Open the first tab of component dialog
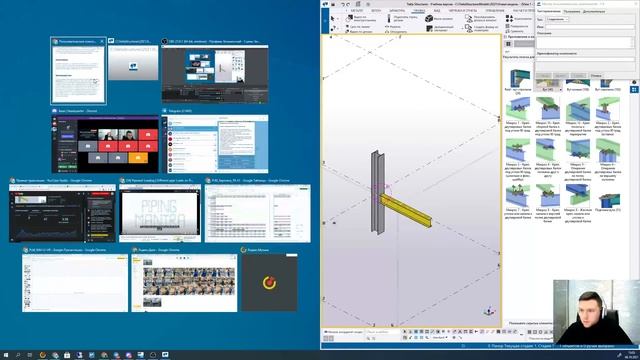The height and width of the screenshot is (360, 640). (549, 11)
